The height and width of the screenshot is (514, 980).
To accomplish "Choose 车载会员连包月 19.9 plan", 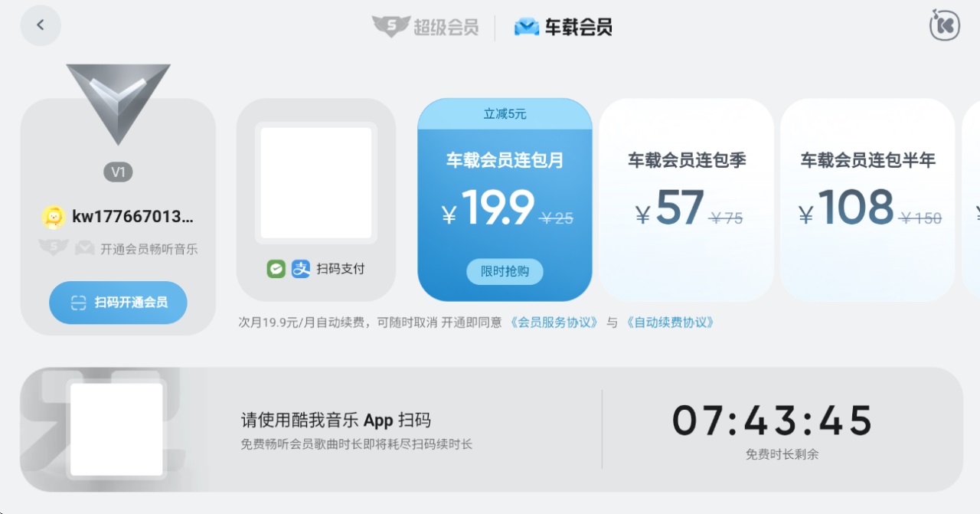I will pos(505,200).
